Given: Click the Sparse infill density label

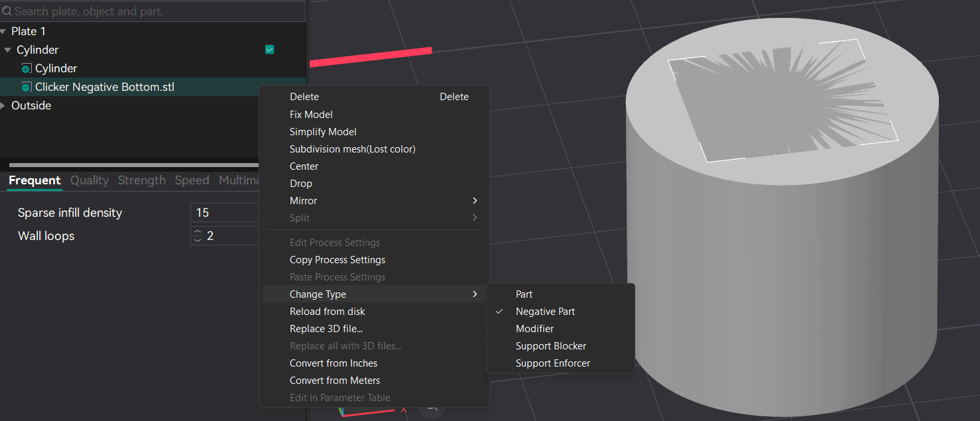Looking at the screenshot, I should [70, 213].
